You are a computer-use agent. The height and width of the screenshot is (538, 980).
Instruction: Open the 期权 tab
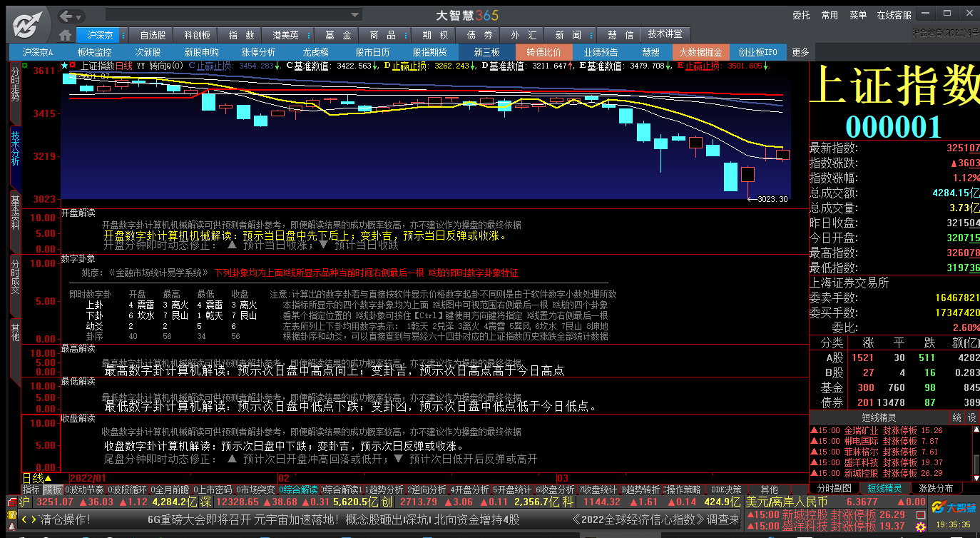point(435,35)
